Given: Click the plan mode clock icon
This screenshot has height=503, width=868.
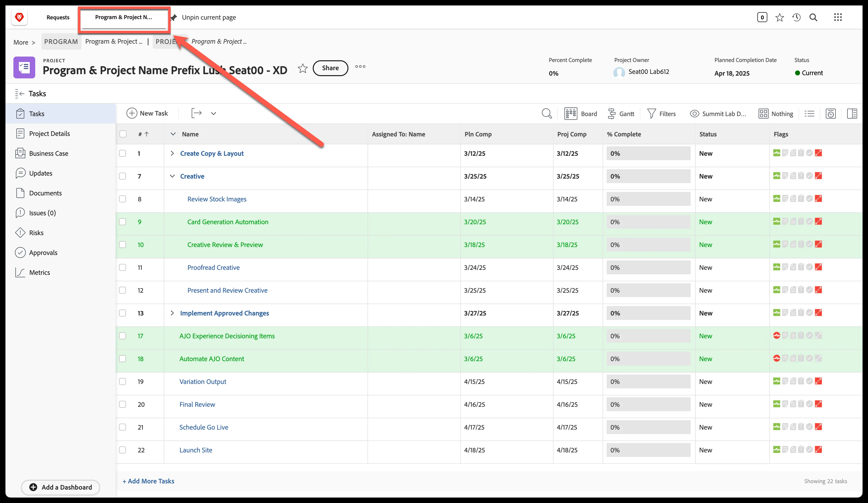Looking at the screenshot, I should point(831,114).
